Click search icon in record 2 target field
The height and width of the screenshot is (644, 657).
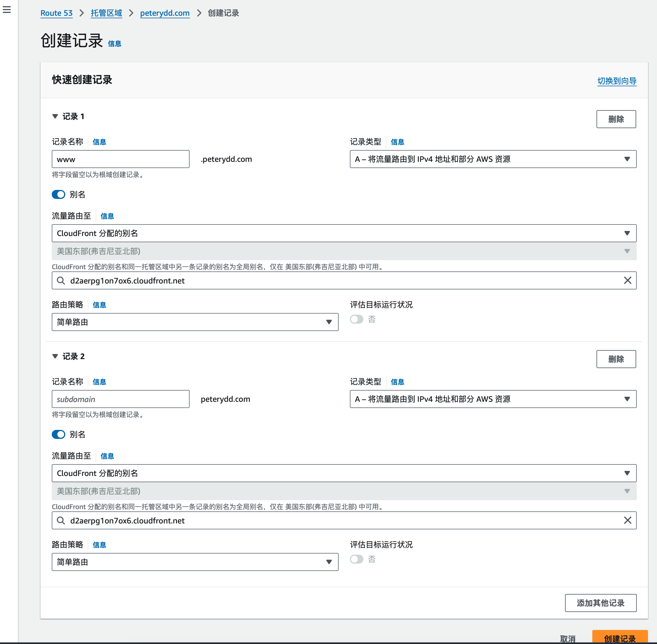(x=61, y=520)
